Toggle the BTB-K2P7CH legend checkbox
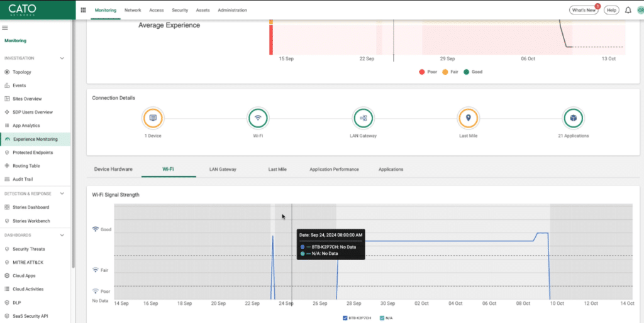This screenshot has height=323, width=644. pyautogui.click(x=345, y=319)
